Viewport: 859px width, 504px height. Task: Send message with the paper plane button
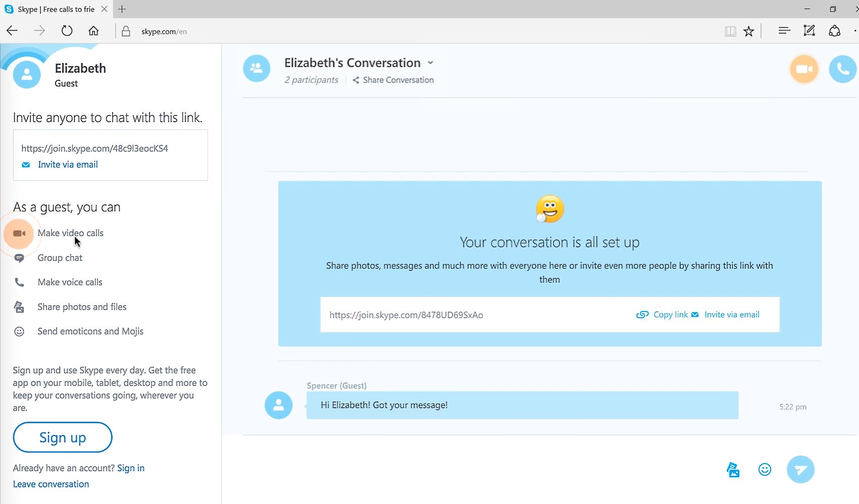800,470
